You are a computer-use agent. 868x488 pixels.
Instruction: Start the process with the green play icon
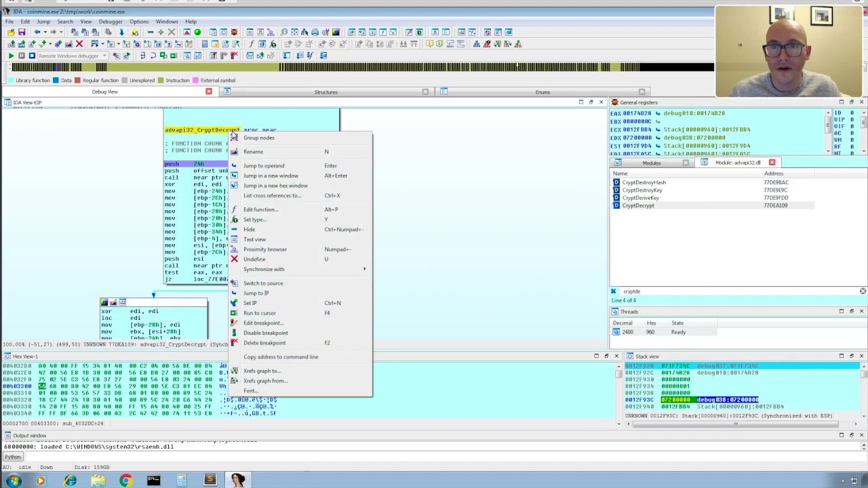(x=11, y=56)
